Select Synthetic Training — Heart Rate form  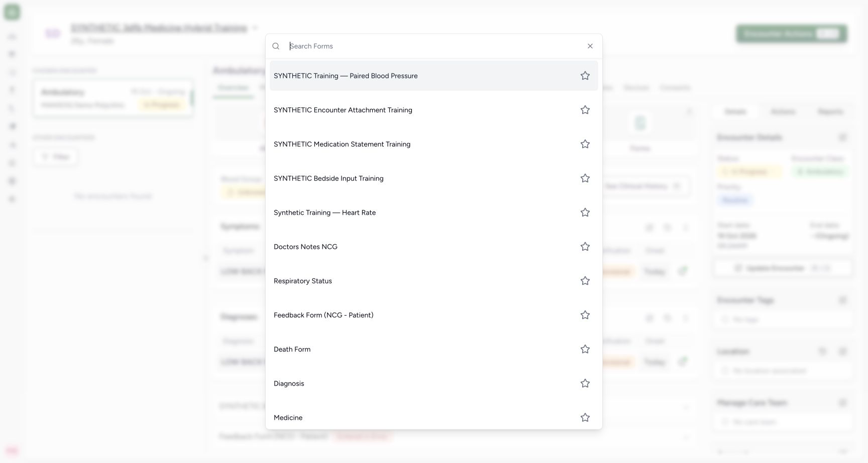pos(434,213)
